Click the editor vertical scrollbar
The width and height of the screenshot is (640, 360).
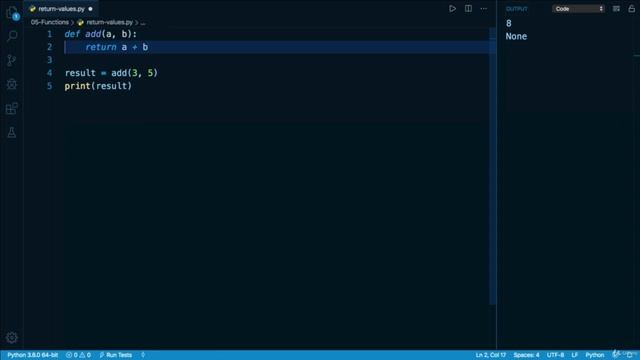493,165
